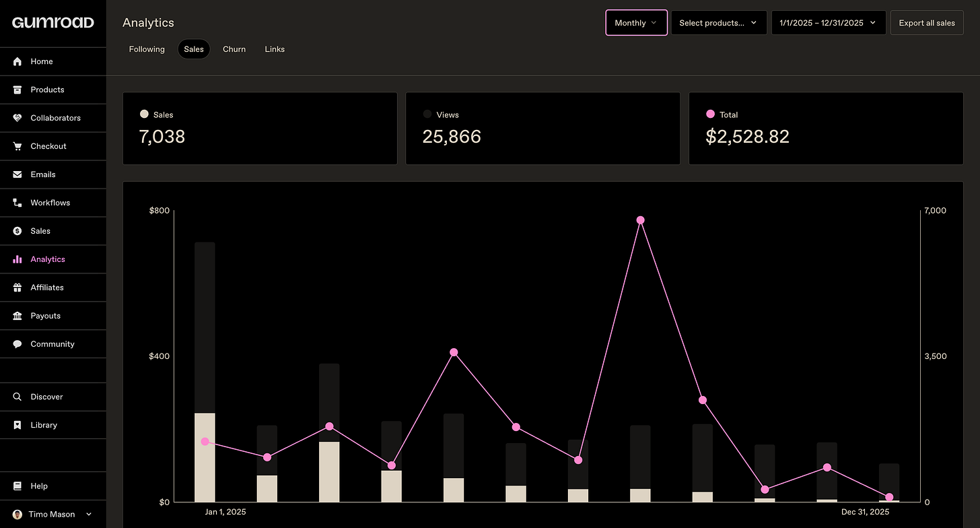Click the Products archive box icon
Viewport: 980px width, 528px height.
17,90
